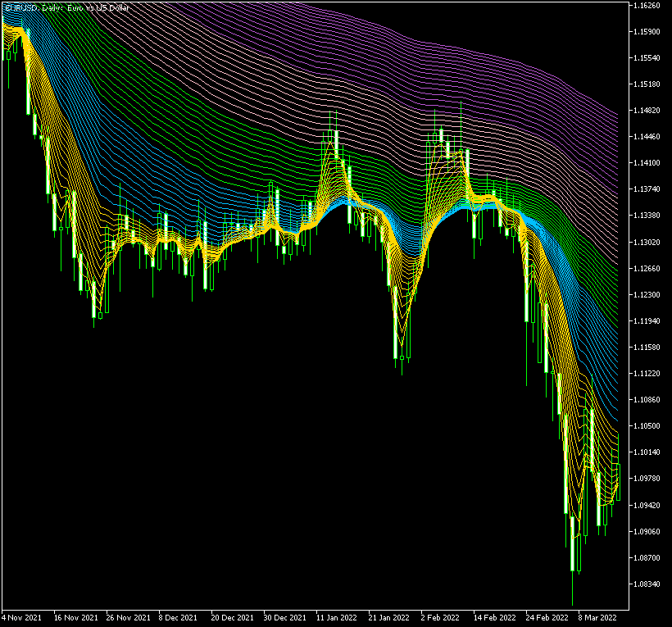Click the 1.09780 price label
672x627 pixels.
tap(647, 479)
